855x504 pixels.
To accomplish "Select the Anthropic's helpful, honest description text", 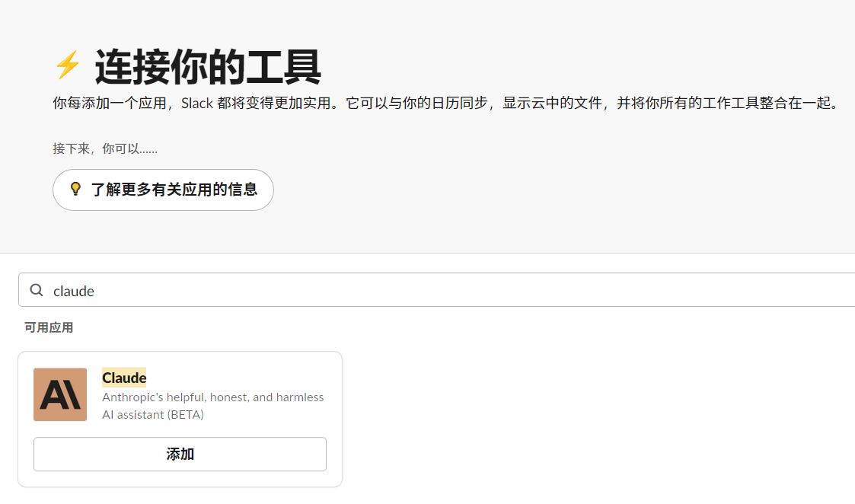I will [213, 406].
